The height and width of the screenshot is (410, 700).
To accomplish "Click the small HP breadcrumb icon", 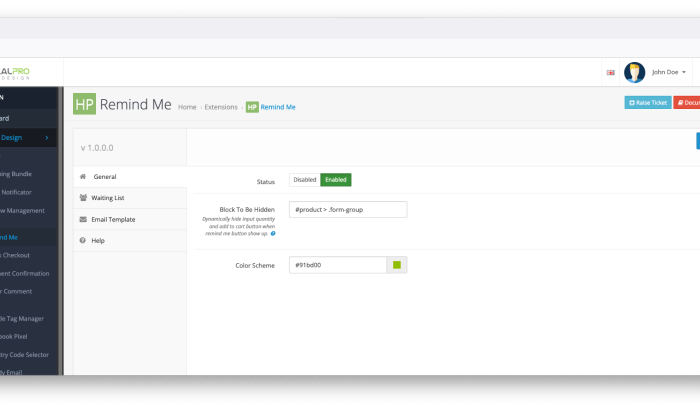I will pos(252,107).
